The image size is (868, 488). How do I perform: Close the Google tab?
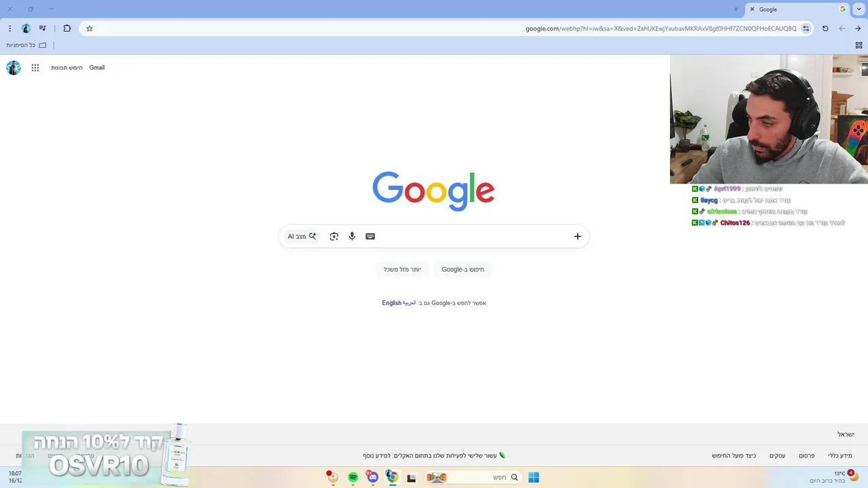(x=752, y=9)
